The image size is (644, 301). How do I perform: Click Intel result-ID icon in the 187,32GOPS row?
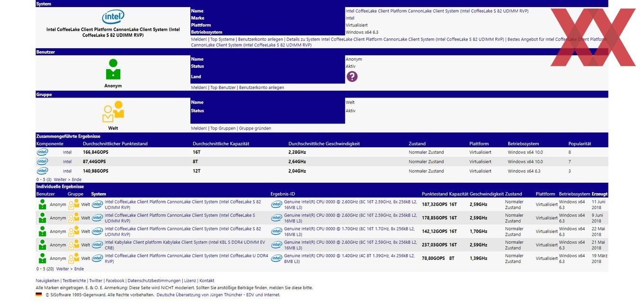277,204
